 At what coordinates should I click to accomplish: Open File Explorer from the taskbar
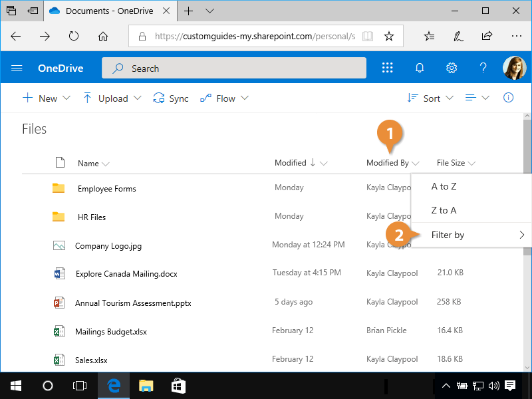coord(146,386)
